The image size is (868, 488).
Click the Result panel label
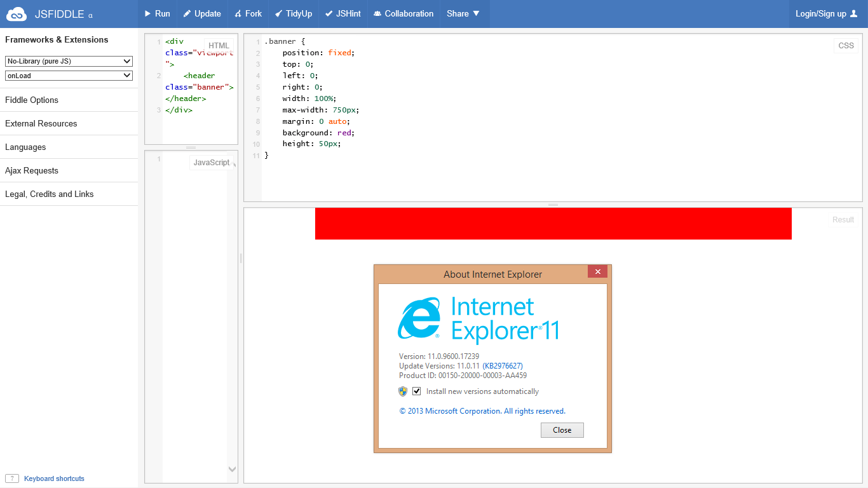pos(843,220)
